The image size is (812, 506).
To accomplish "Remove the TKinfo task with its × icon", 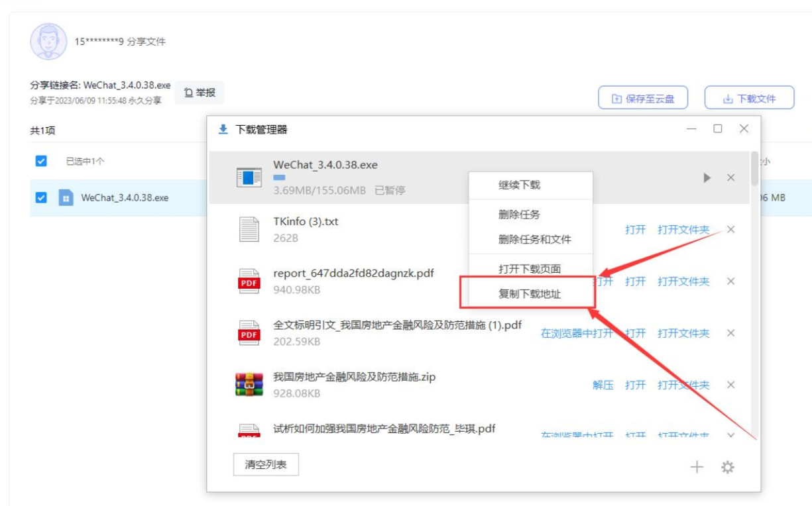I will click(732, 230).
